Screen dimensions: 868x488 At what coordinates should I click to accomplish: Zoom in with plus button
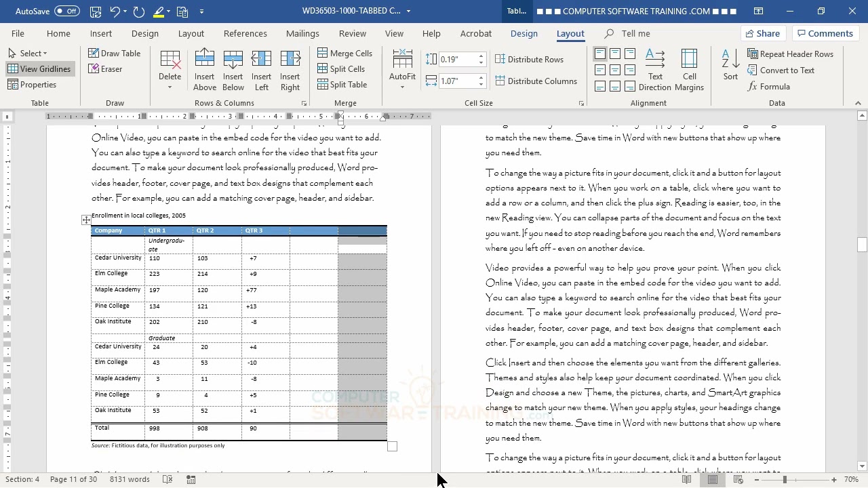[x=834, y=480]
